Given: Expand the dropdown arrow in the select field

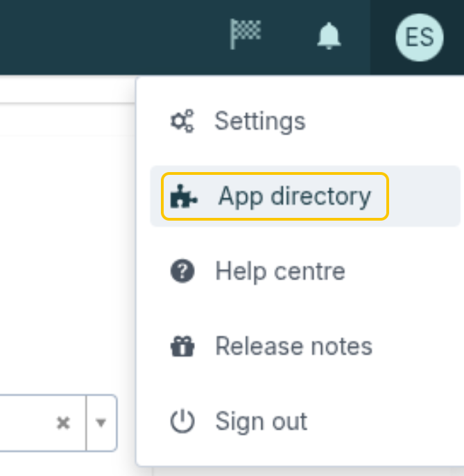Looking at the screenshot, I should [x=101, y=423].
